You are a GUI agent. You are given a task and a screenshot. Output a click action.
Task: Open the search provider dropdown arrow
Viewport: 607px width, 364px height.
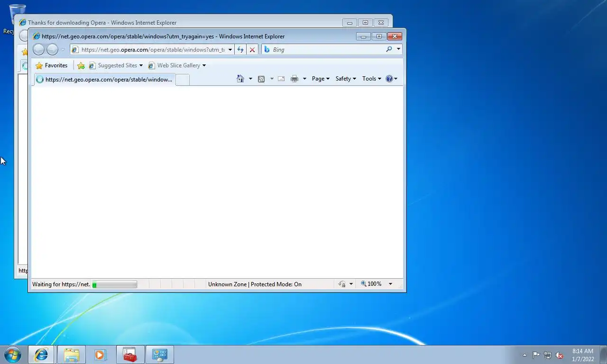[x=398, y=49]
